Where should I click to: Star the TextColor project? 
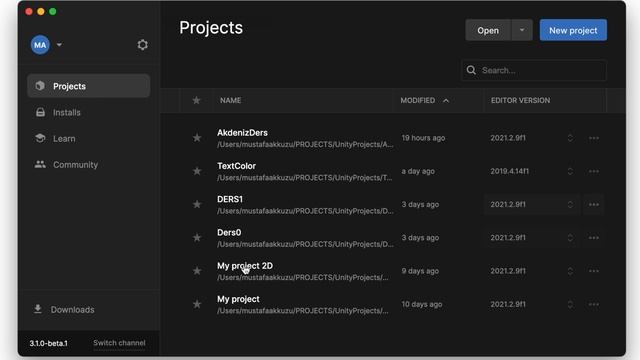click(x=197, y=171)
